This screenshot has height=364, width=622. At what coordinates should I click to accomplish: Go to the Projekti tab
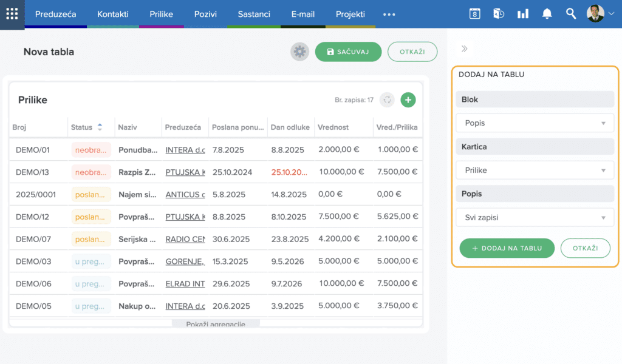pyautogui.click(x=350, y=15)
